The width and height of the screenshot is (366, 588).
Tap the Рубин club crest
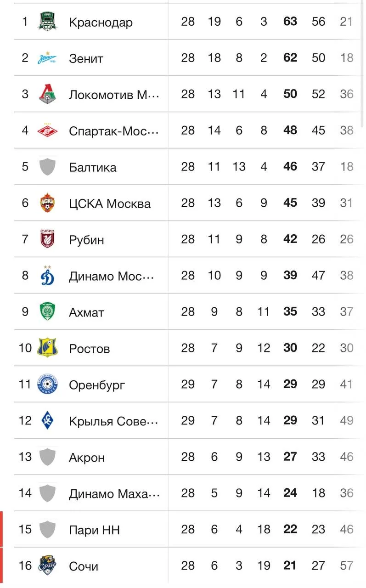[48, 239]
